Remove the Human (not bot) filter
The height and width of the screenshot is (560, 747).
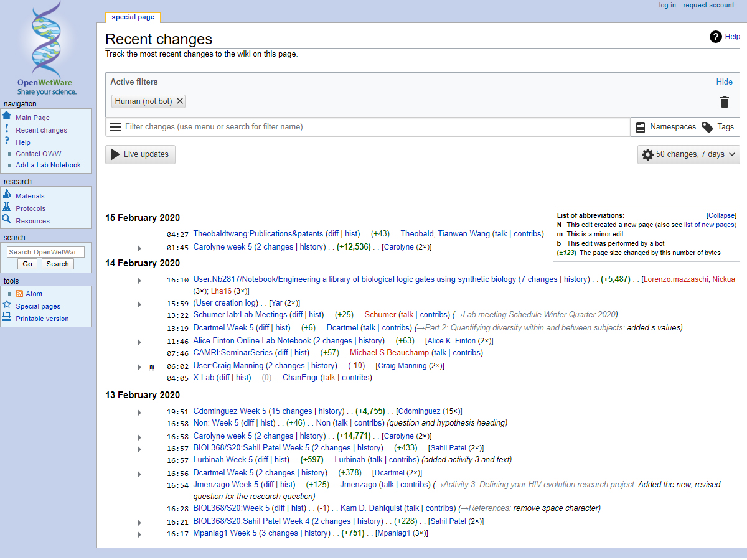(180, 101)
